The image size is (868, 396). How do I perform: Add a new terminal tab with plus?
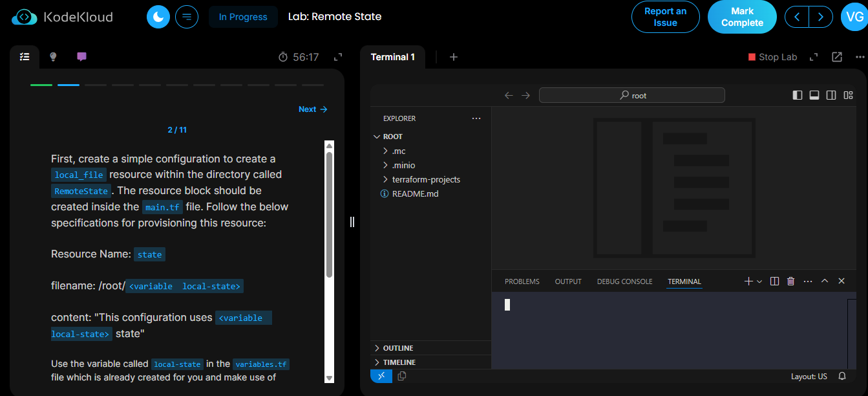[454, 57]
